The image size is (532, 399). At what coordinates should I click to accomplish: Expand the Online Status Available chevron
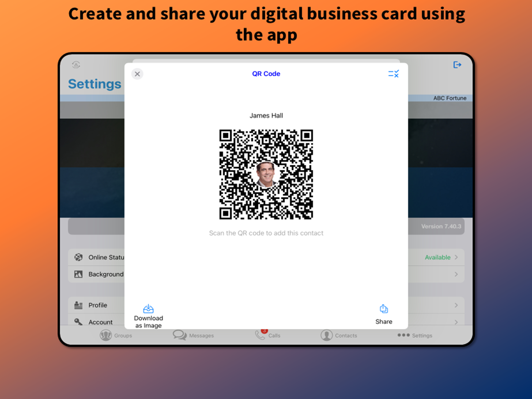click(456, 257)
